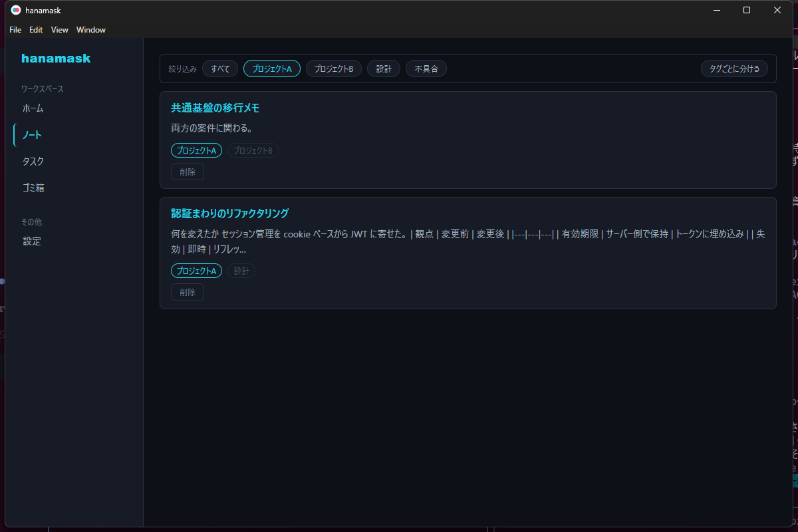
Task: Open the Window menu
Action: coord(91,30)
